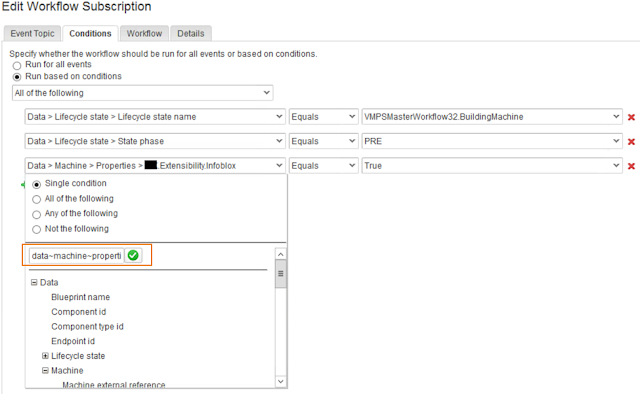The height and width of the screenshot is (394, 640).
Task: Select Component type id in the tree
Action: pyautogui.click(x=87, y=327)
